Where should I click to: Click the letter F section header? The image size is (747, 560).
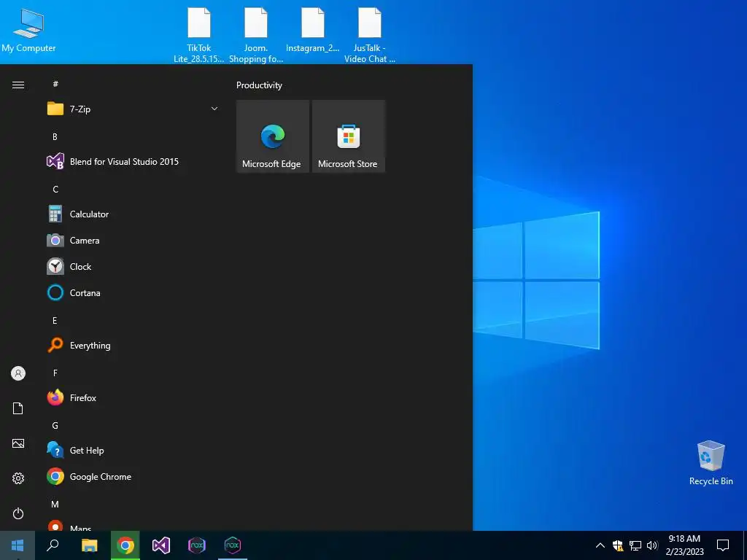tap(55, 373)
